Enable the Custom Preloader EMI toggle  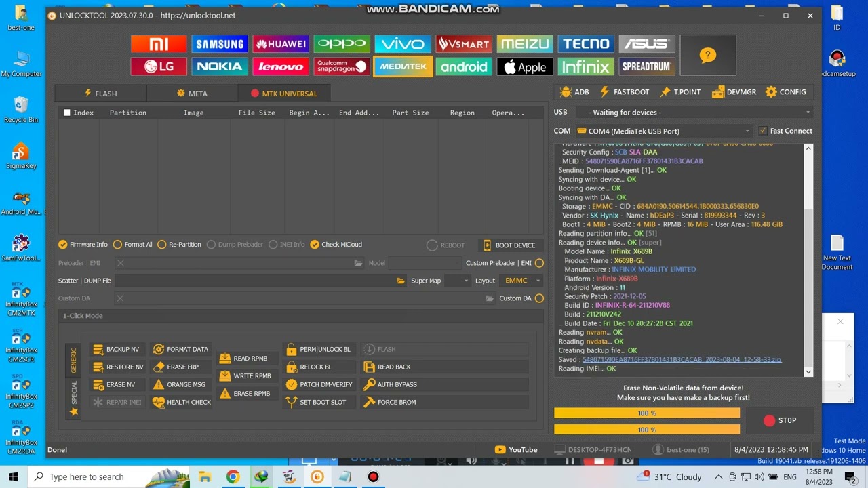click(x=539, y=263)
